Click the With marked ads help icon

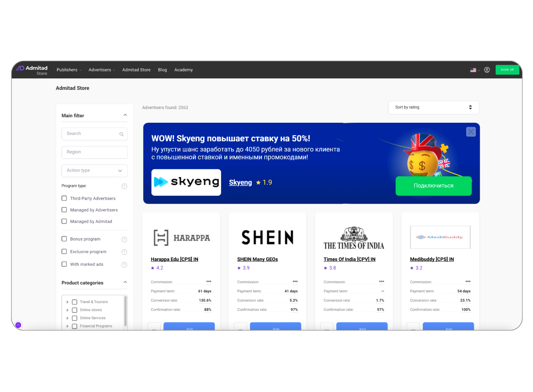tap(124, 265)
